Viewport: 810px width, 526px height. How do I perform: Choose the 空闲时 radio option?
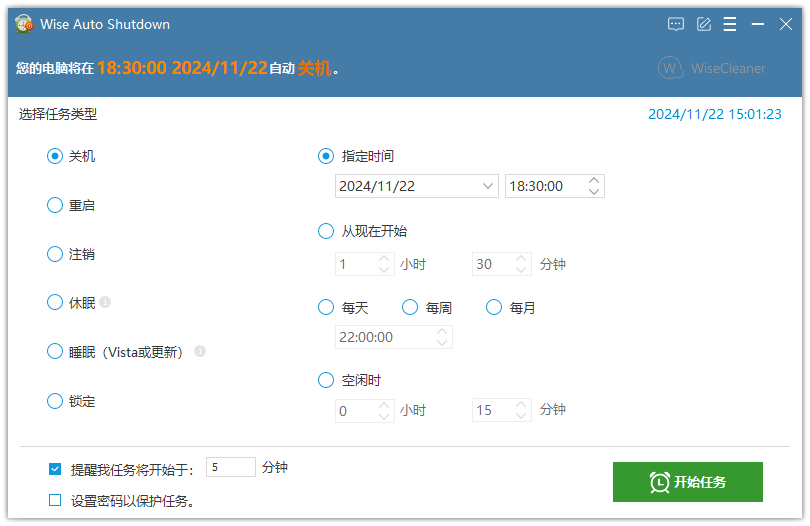(x=326, y=380)
